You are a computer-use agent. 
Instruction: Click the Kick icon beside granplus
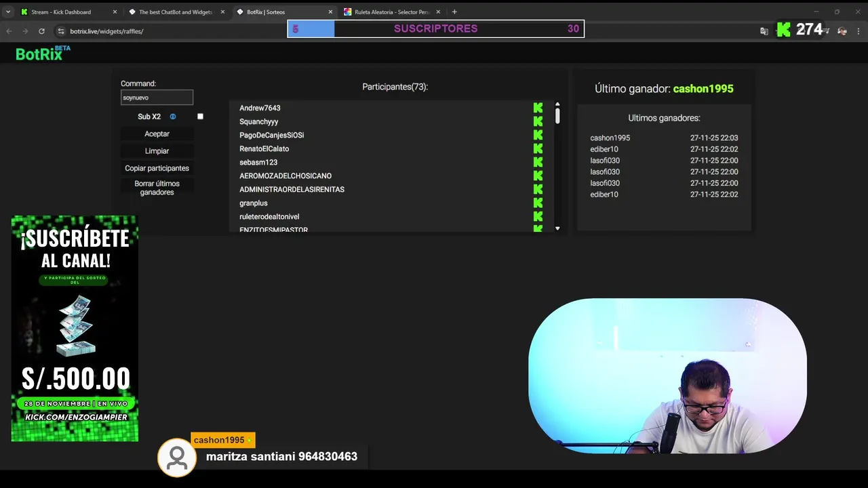click(538, 203)
